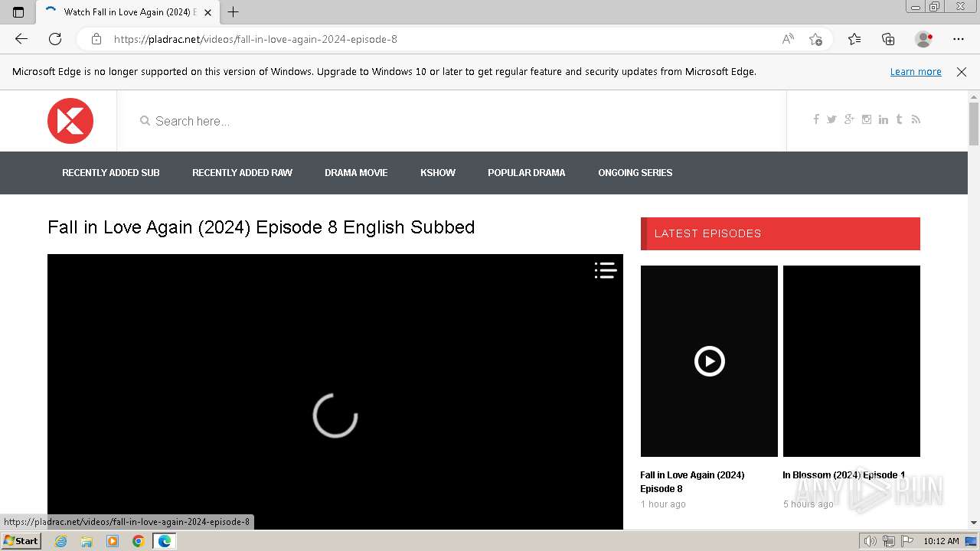The width and height of the screenshot is (980, 551).
Task: Click the loading video player area
Action: click(x=335, y=392)
